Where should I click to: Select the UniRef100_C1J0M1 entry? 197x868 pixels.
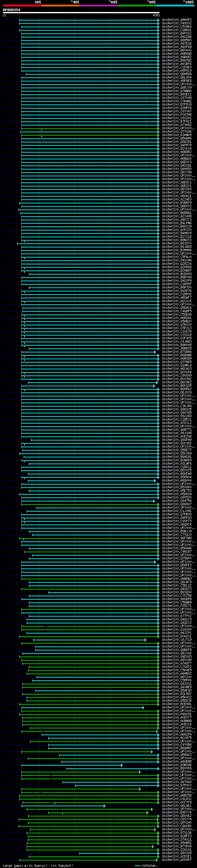point(176,511)
